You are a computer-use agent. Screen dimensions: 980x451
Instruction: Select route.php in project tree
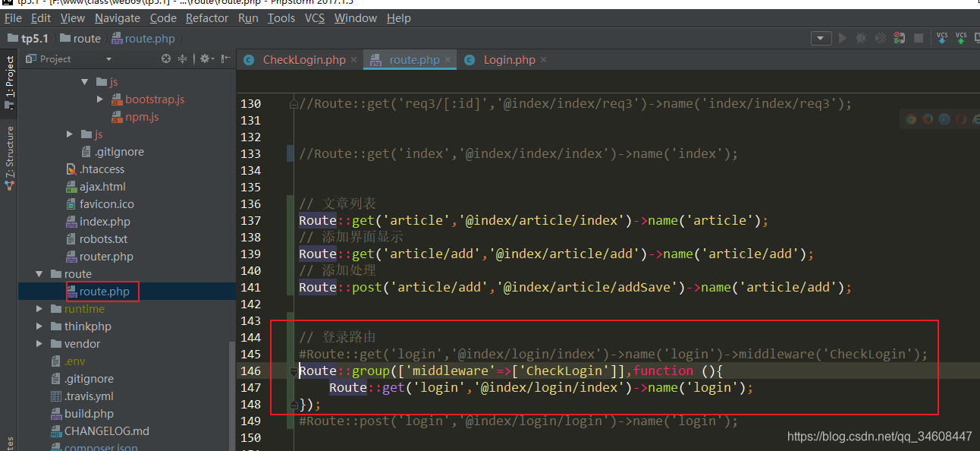click(104, 292)
